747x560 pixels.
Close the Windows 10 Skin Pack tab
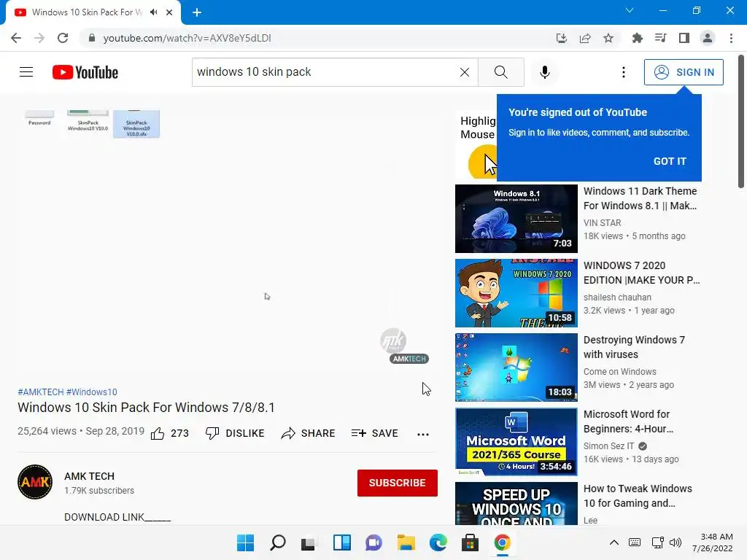click(169, 12)
